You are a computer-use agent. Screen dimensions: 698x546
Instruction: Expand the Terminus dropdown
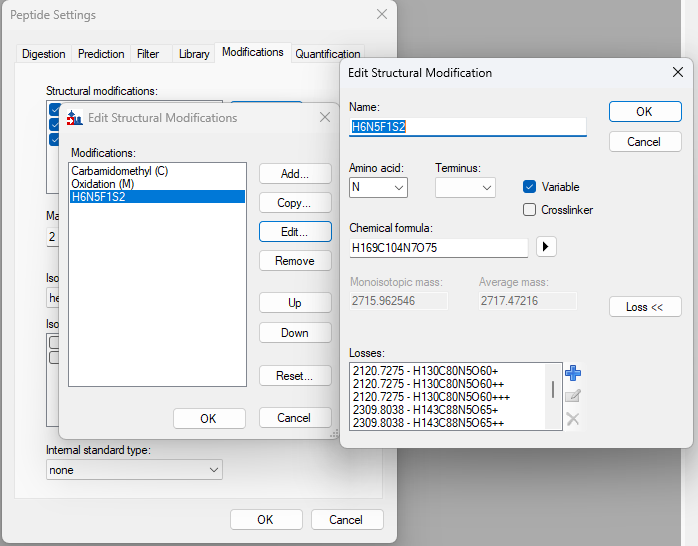pos(465,187)
